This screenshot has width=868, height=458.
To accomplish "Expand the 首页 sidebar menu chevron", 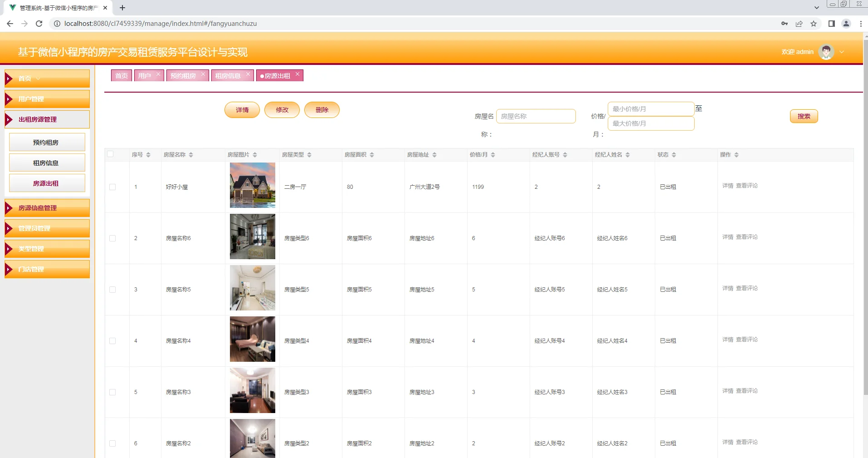I will point(38,78).
